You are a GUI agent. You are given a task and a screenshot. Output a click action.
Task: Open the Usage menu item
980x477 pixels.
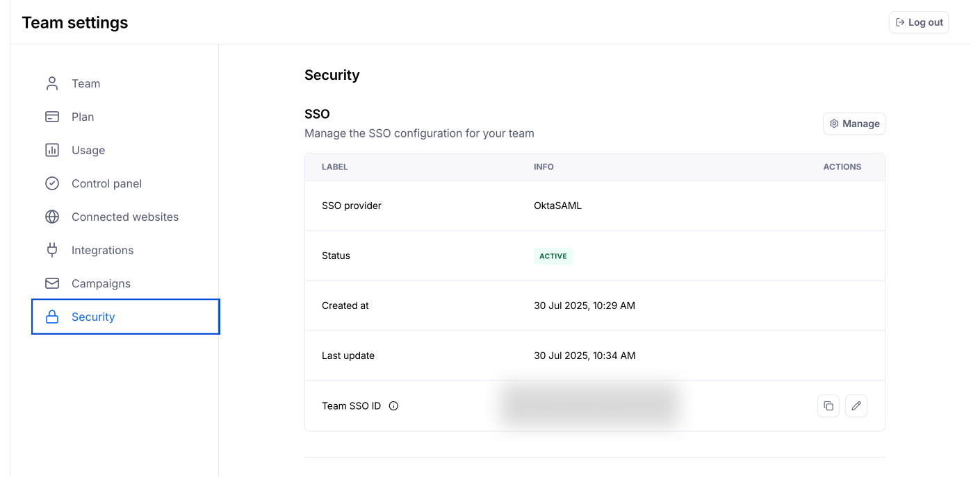coord(88,150)
